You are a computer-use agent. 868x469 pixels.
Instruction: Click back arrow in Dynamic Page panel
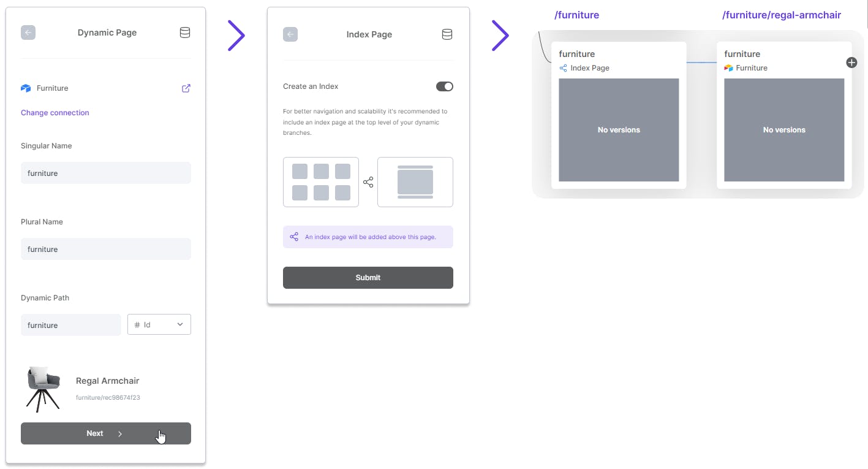(x=28, y=32)
